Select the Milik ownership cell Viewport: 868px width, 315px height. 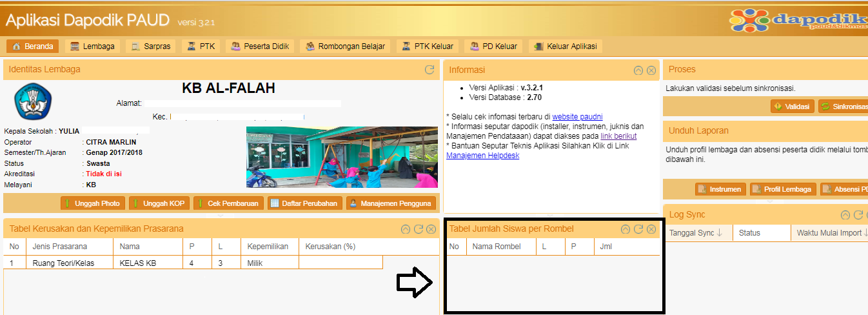[270, 263]
